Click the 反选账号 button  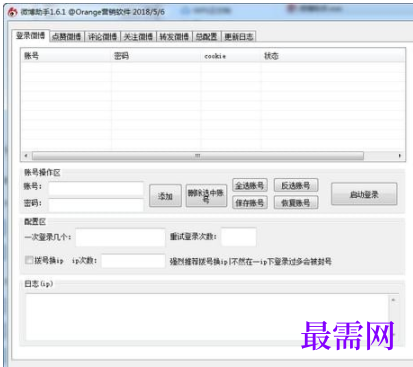tap(296, 185)
